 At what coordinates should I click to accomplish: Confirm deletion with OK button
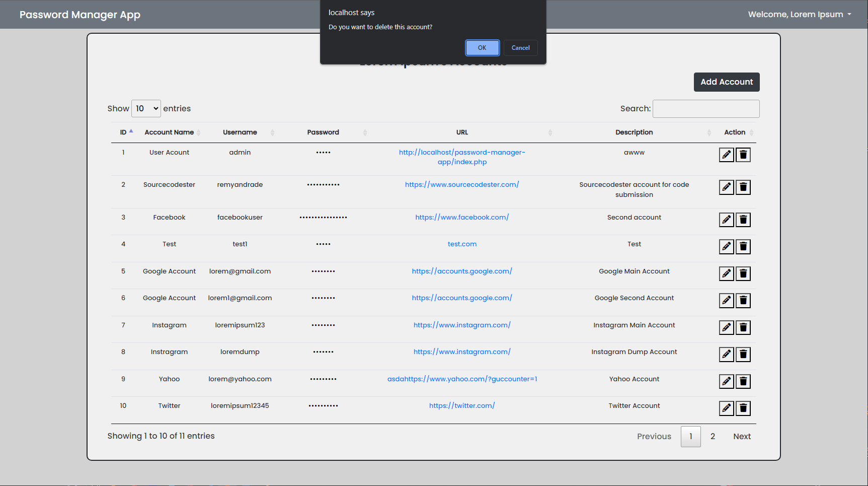(482, 48)
